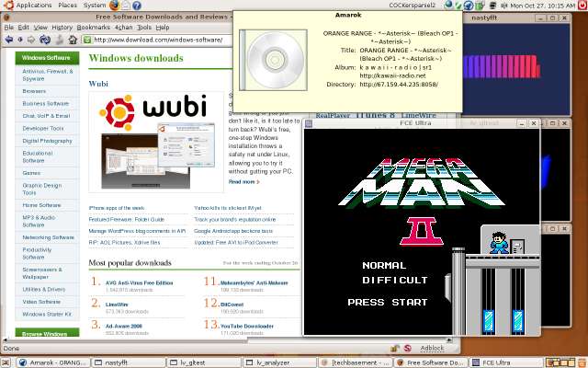588x368 pixels.
Task: Open the Games category link
Action: point(31,173)
